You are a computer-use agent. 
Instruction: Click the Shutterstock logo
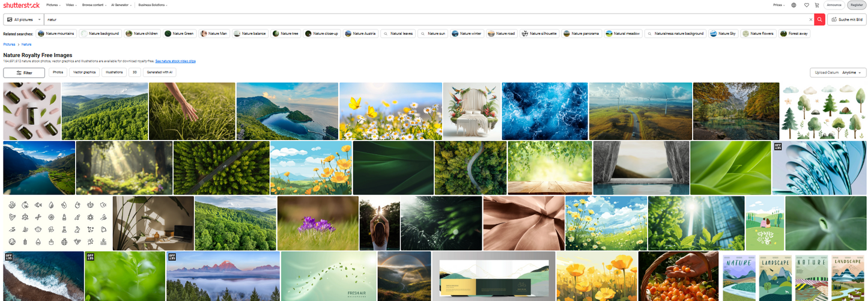[x=21, y=5]
